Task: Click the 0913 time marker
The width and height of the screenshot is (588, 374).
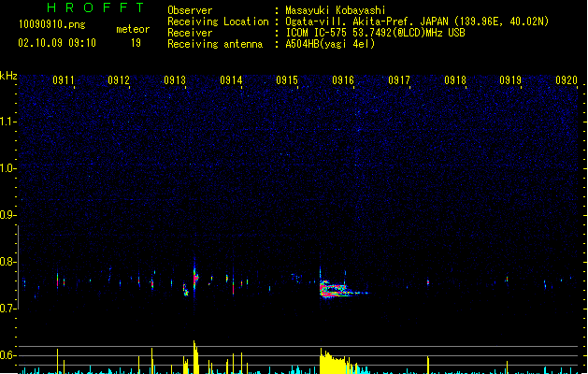Action: click(175, 80)
